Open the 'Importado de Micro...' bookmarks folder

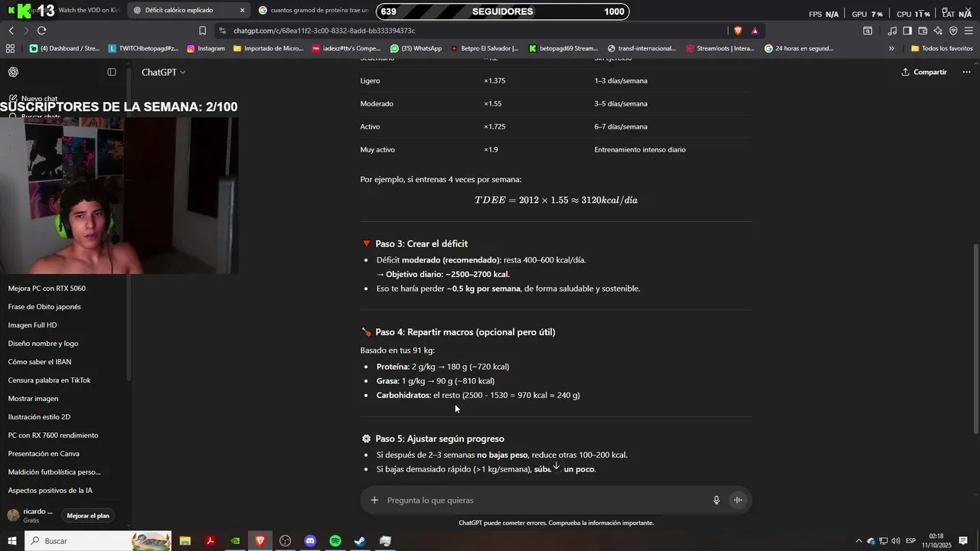(x=268, y=48)
